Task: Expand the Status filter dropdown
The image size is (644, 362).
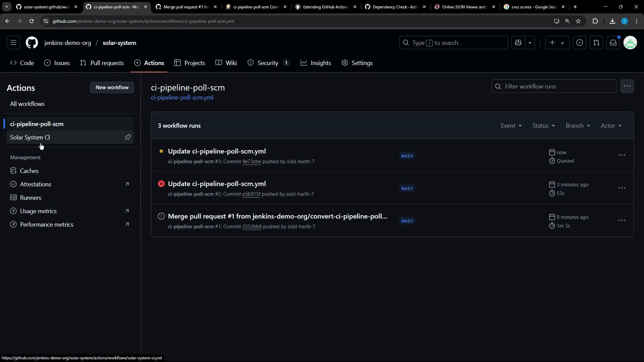Action: 543,126
